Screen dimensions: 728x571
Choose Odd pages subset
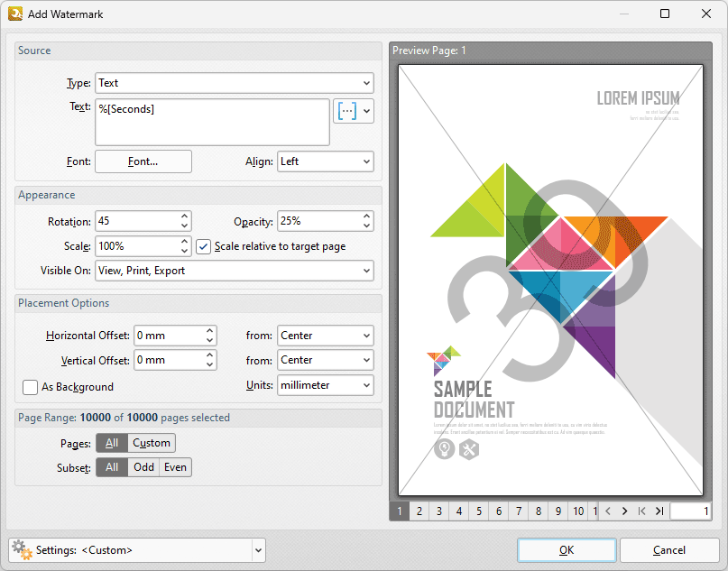click(143, 467)
